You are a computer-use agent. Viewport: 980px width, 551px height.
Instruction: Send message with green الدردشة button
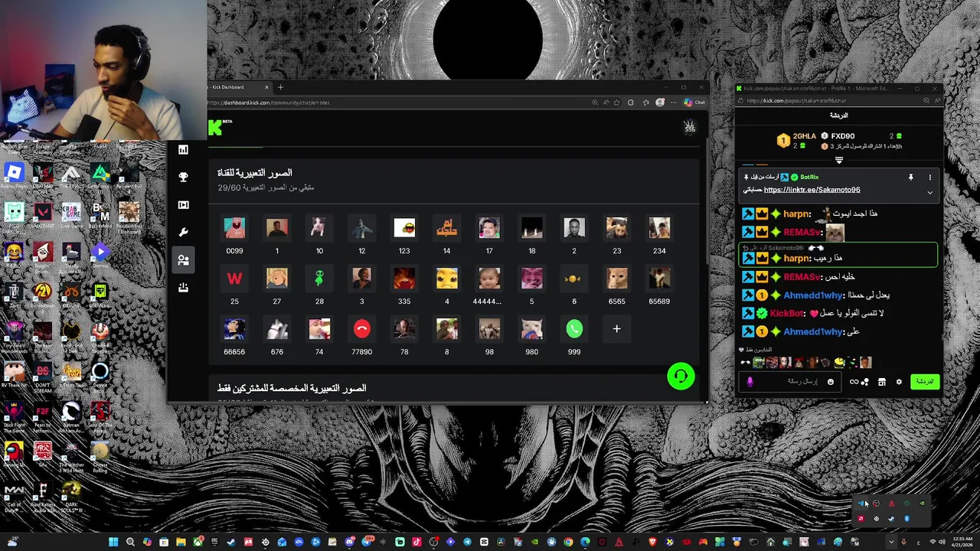click(925, 381)
